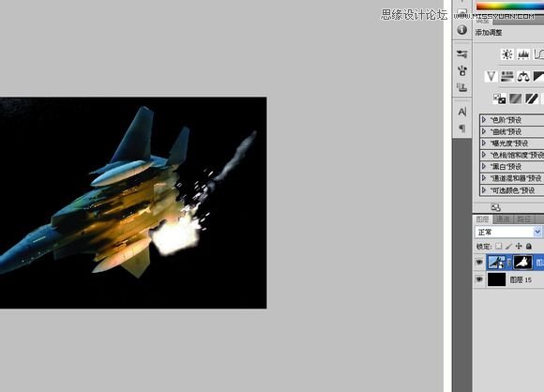Image resolution: width=544 pixels, height=392 pixels.
Task: Add a Curves adjustment
Action: click(538, 54)
